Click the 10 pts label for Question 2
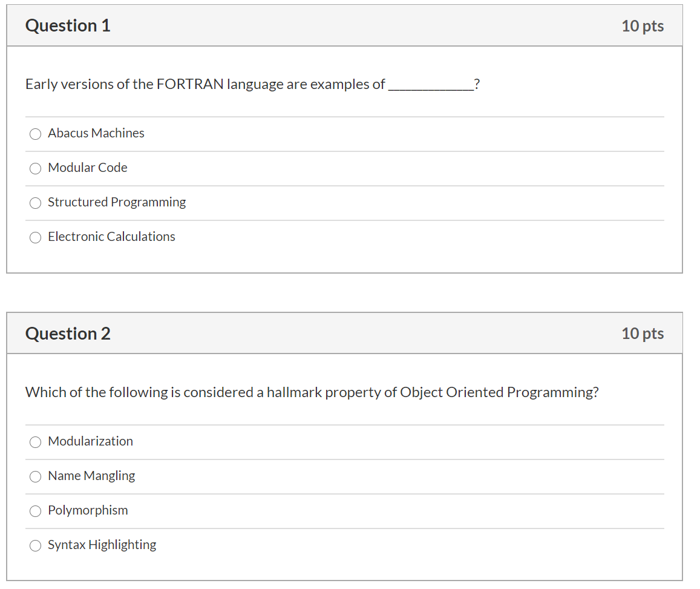The height and width of the screenshot is (589, 700). pos(643,333)
